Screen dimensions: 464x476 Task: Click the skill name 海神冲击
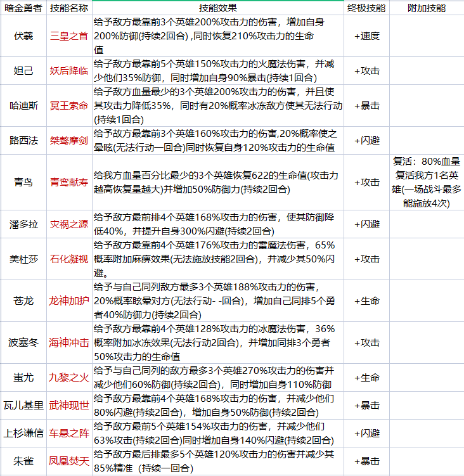click(x=69, y=342)
